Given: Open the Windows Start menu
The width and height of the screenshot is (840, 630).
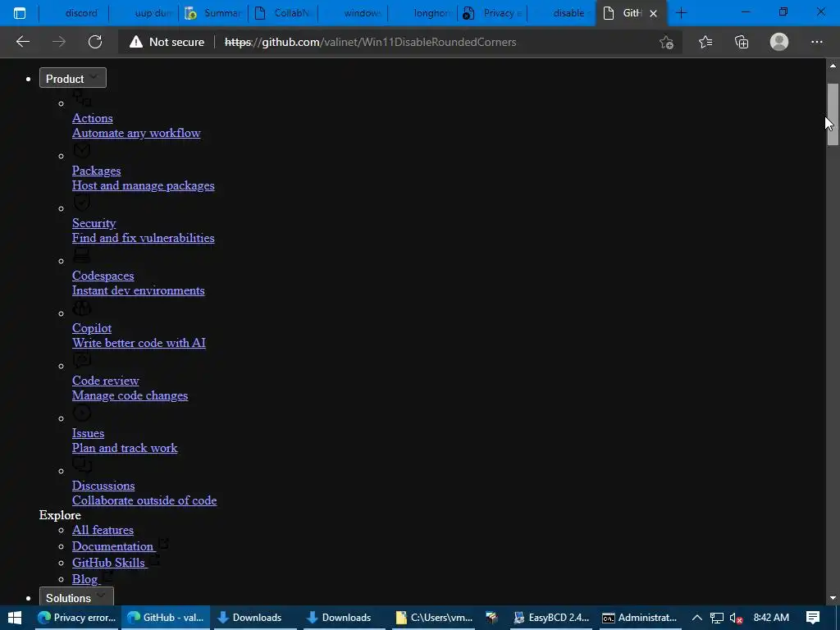Looking at the screenshot, I should [x=15, y=618].
